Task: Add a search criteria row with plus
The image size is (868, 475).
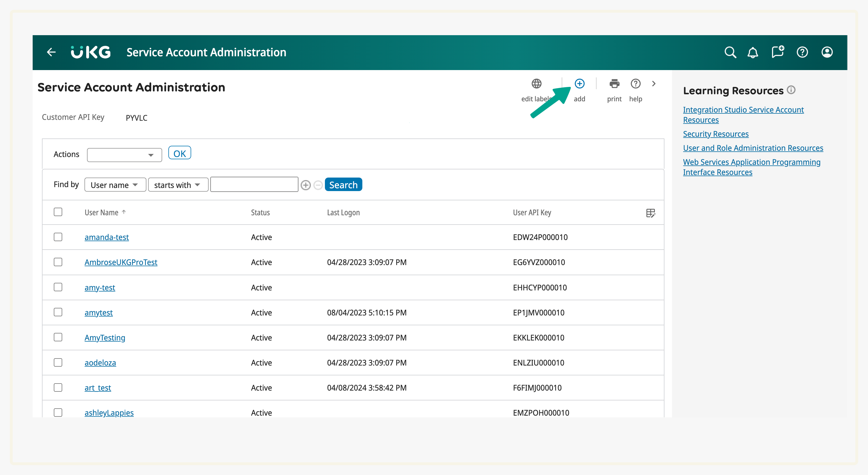Action: [x=305, y=185]
